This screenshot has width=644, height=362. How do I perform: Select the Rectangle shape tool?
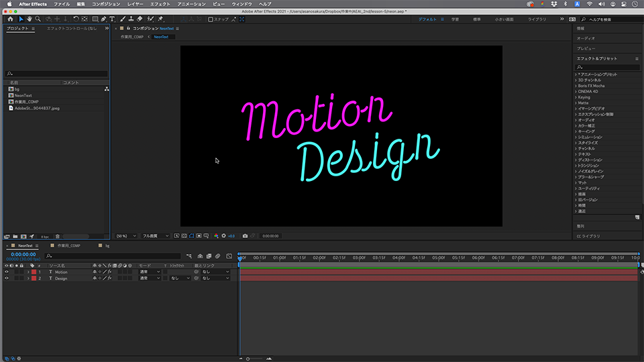point(95,19)
